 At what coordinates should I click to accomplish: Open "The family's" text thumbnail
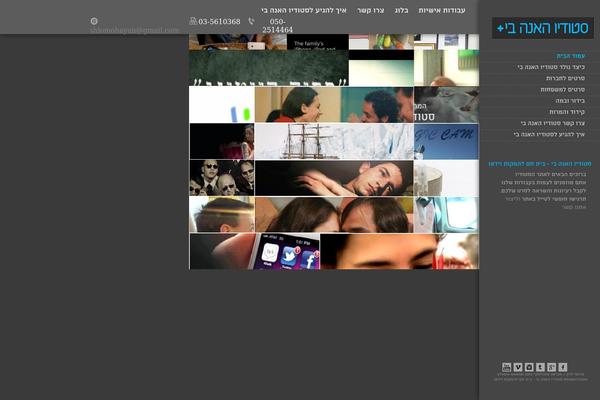[318, 42]
